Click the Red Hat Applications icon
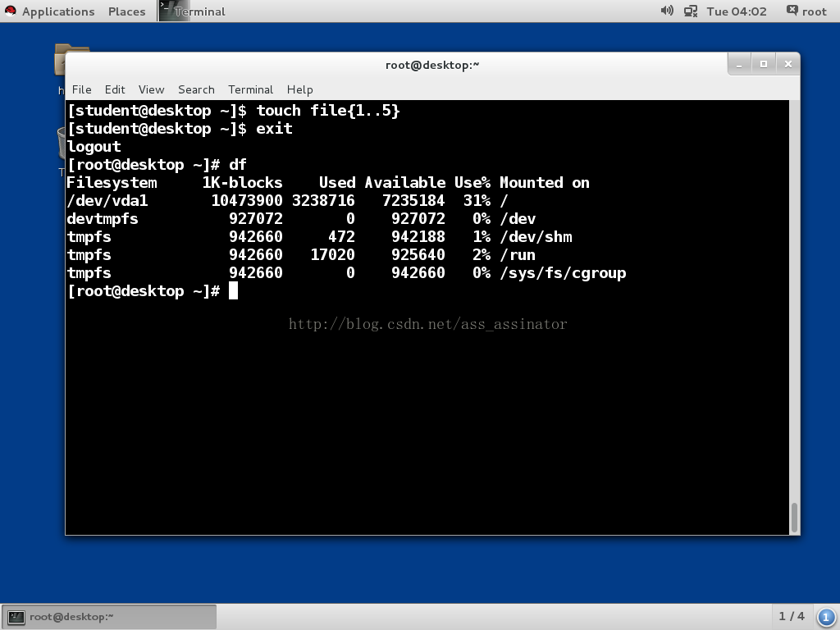Screen dimensions: 840x630 coord(10,11)
